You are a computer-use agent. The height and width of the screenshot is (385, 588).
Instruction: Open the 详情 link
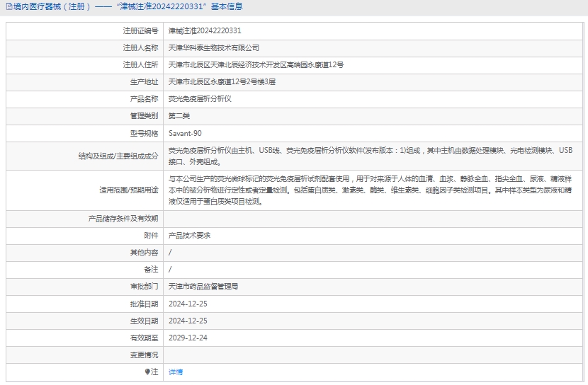coord(176,372)
